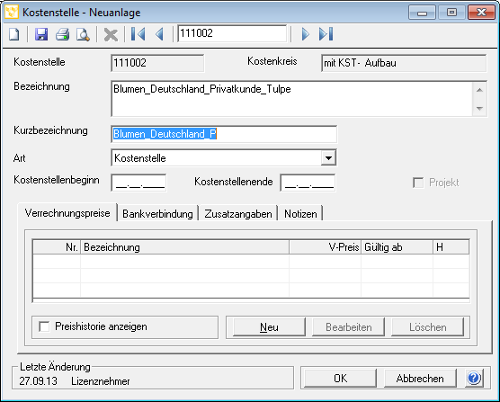The height and width of the screenshot is (402, 500).
Task: Delete the record with the X toolbar icon
Action: tap(111, 34)
